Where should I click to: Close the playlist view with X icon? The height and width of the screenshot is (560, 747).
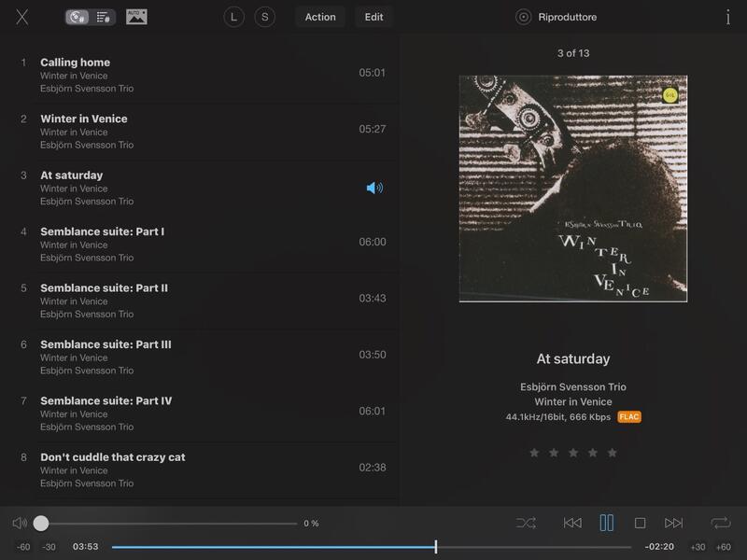pos(22,17)
